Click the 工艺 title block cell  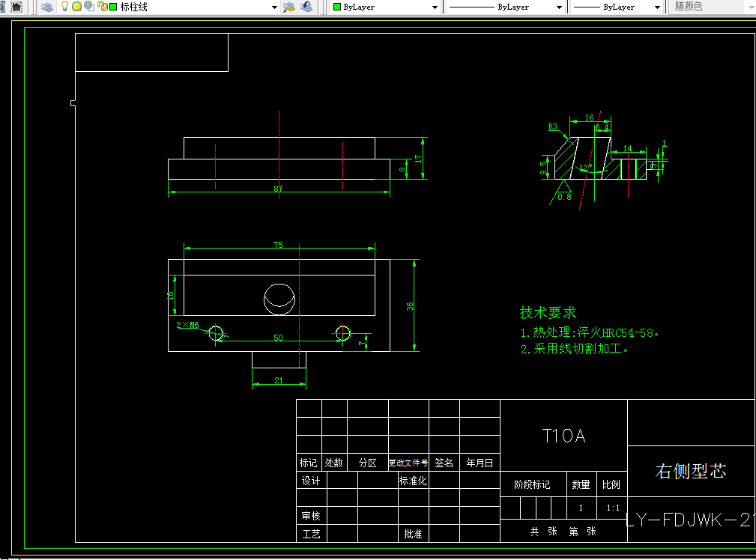(312, 534)
